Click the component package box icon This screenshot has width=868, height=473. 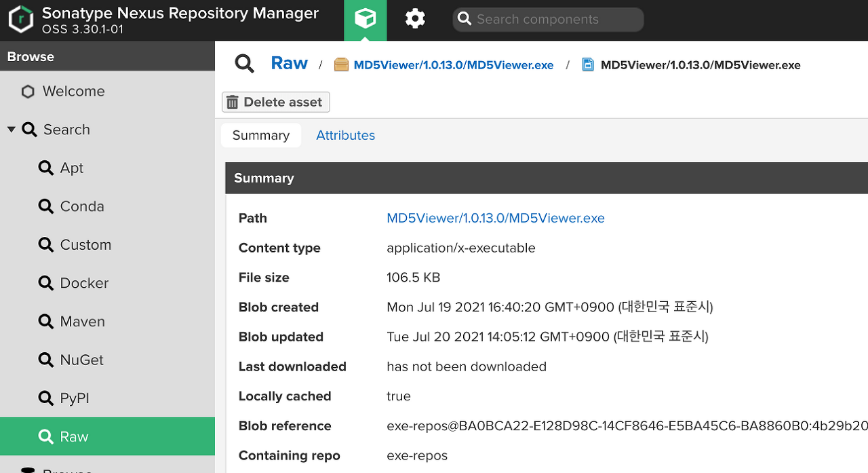(x=341, y=64)
